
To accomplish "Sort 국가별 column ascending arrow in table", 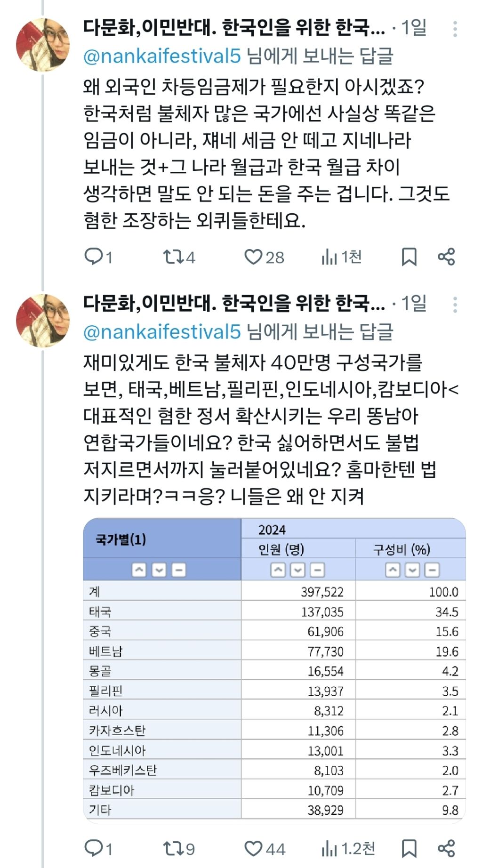I will click(x=139, y=570).
